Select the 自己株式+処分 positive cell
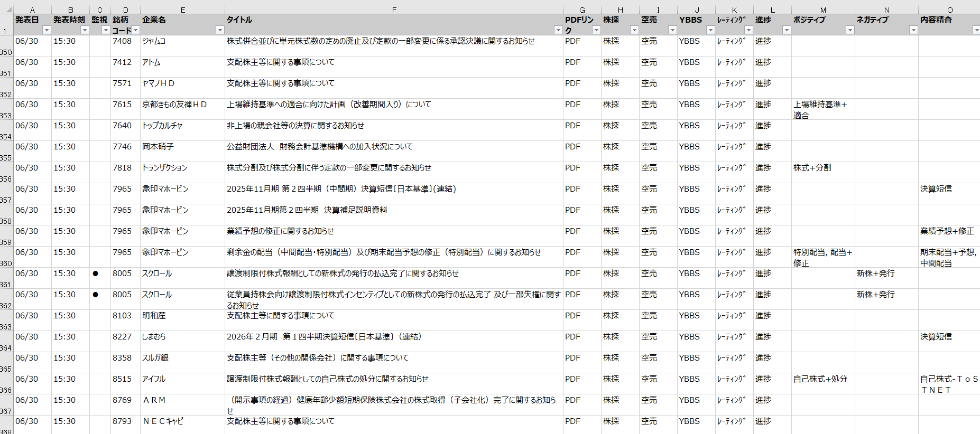This screenshot has height=434, width=980. point(823,384)
